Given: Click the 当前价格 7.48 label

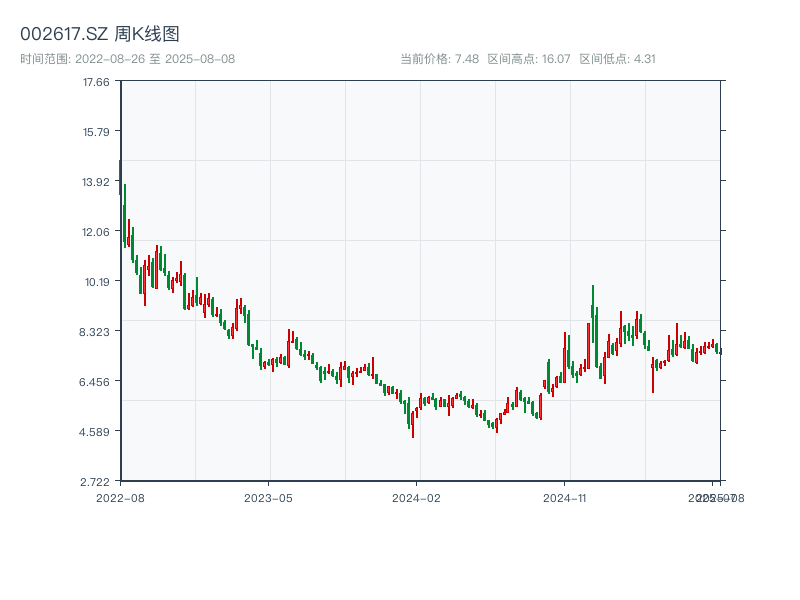Looking at the screenshot, I should pyautogui.click(x=439, y=59).
